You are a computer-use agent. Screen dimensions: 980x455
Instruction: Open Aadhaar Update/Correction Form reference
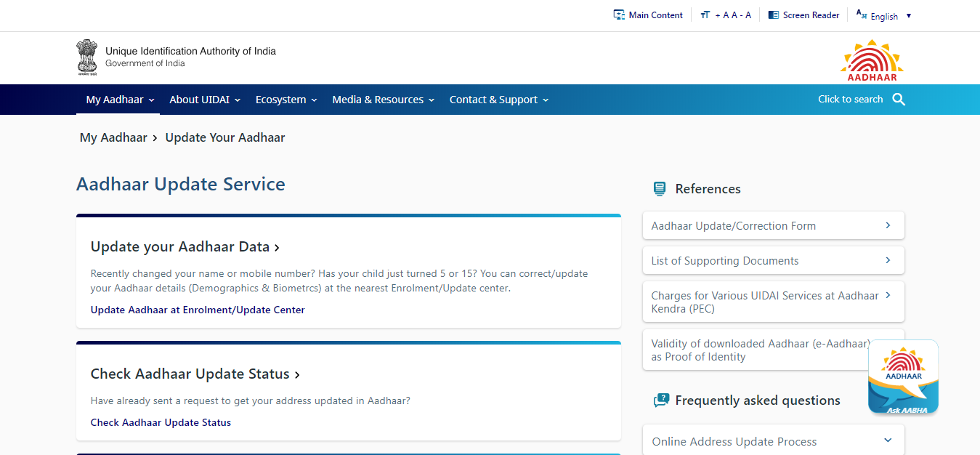click(774, 226)
